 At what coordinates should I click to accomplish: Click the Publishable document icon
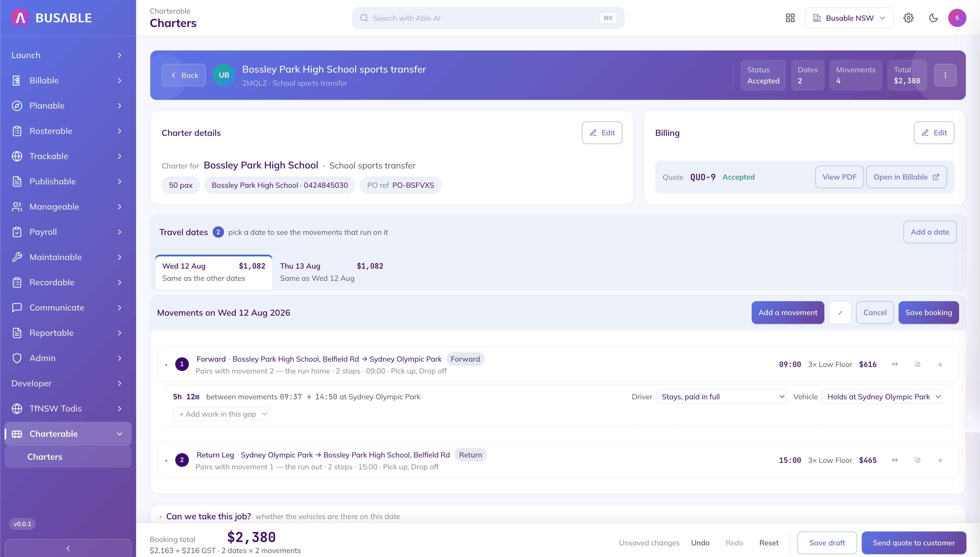pyautogui.click(x=17, y=181)
